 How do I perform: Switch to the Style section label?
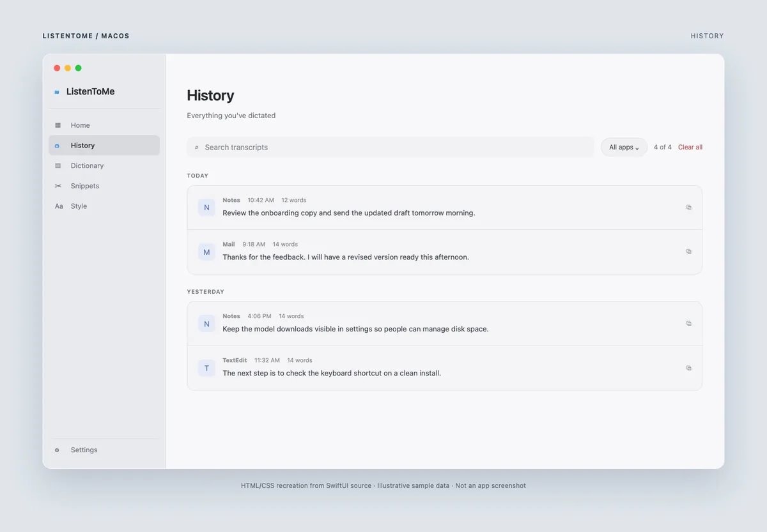(x=79, y=206)
